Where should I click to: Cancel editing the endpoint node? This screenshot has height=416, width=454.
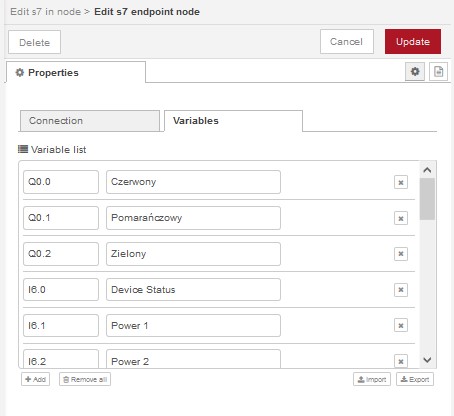click(x=347, y=42)
